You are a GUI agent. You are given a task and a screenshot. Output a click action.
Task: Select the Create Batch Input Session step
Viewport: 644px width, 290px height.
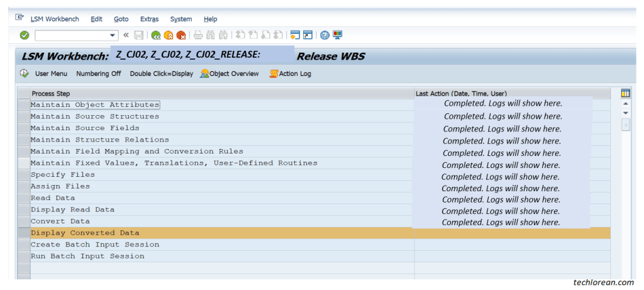point(222,245)
